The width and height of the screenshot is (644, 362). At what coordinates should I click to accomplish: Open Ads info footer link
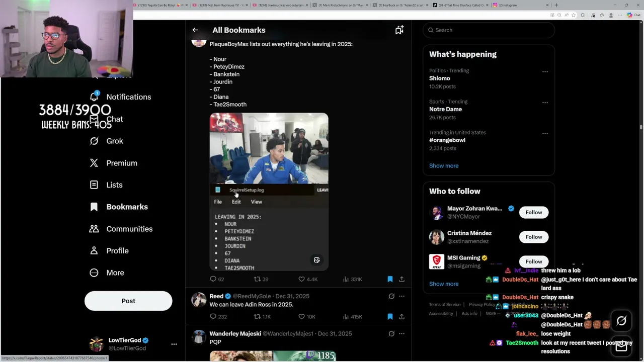click(x=469, y=313)
